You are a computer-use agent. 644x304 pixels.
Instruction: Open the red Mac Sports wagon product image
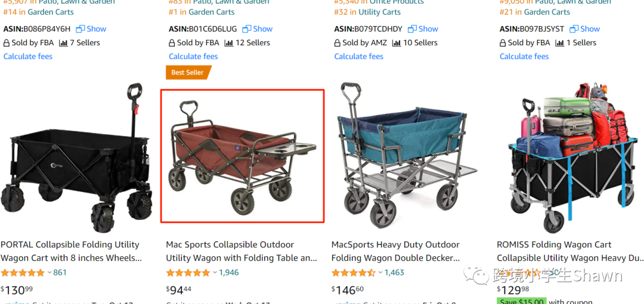[x=242, y=156]
